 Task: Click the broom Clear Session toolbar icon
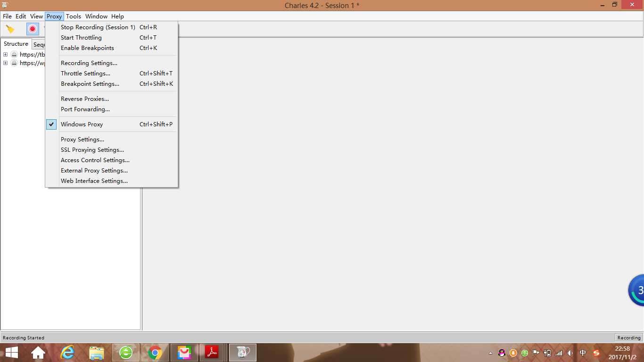click(x=10, y=29)
